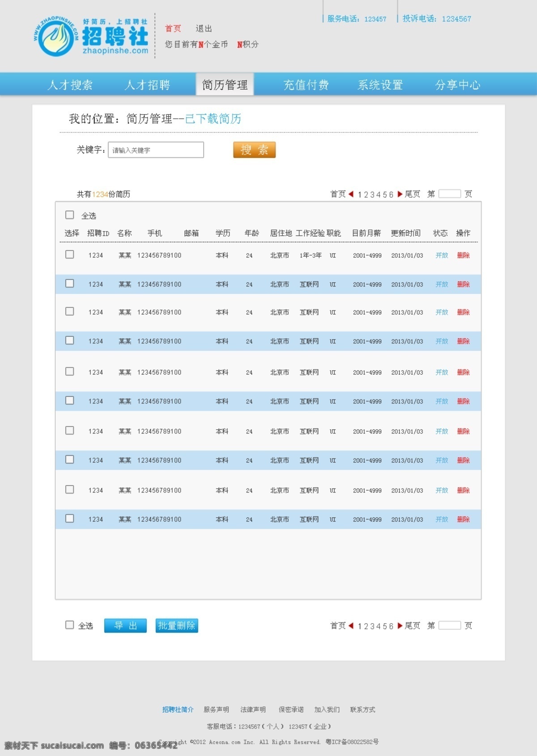Viewport: 537px width, 756px height.
Task: Click 尾页 in the top pagination
Action: (x=413, y=194)
